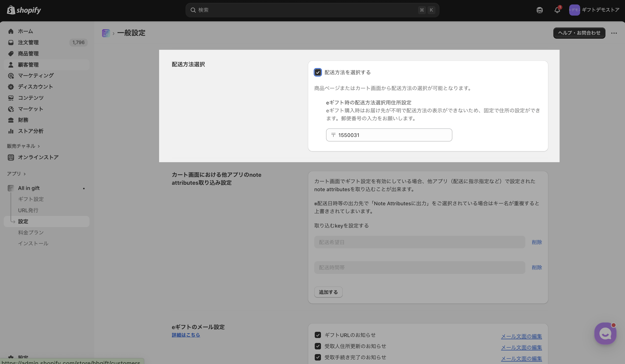The width and height of the screenshot is (625, 364).
Task: Open the notifications bell
Action: (557, 10)
